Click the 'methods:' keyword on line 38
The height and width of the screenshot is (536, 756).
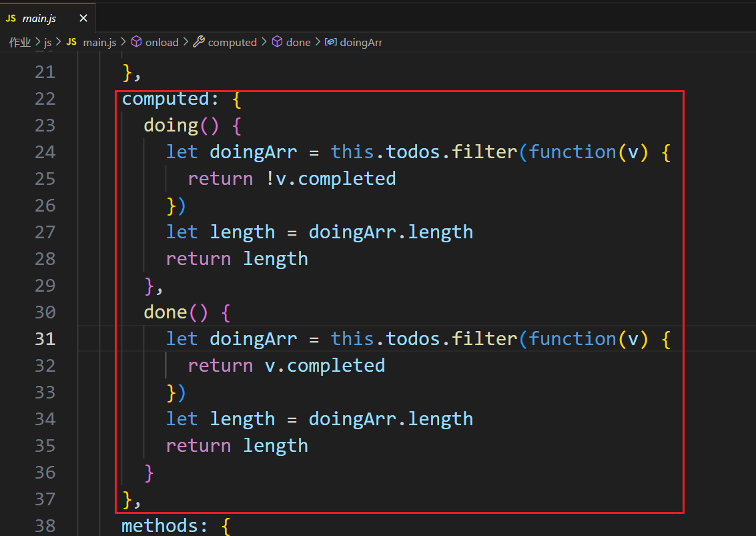164,526
